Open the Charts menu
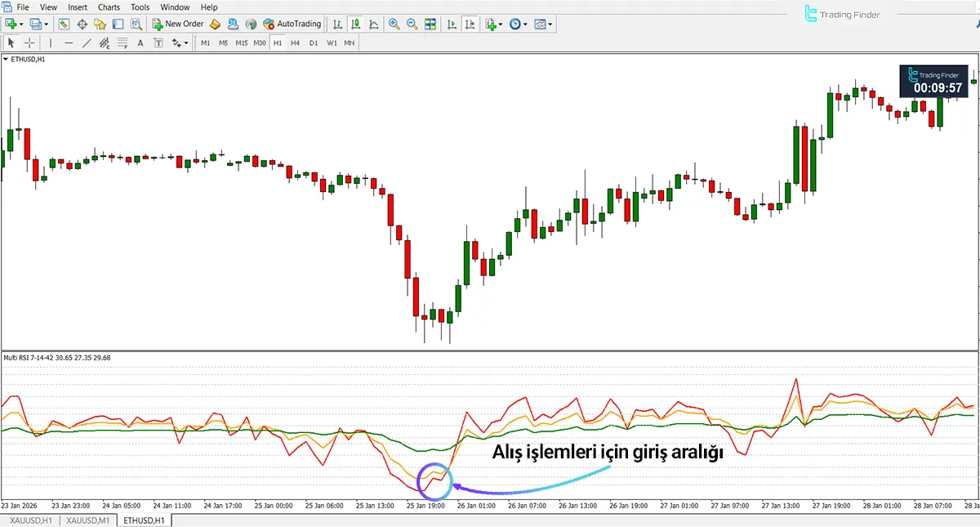 coord(109,7)
